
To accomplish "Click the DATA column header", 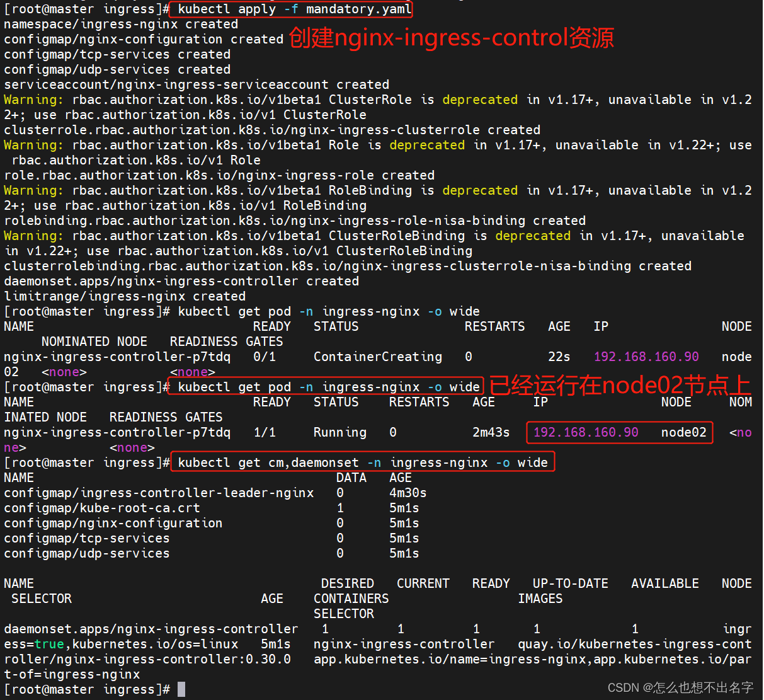I will click(x=351, y=478).
